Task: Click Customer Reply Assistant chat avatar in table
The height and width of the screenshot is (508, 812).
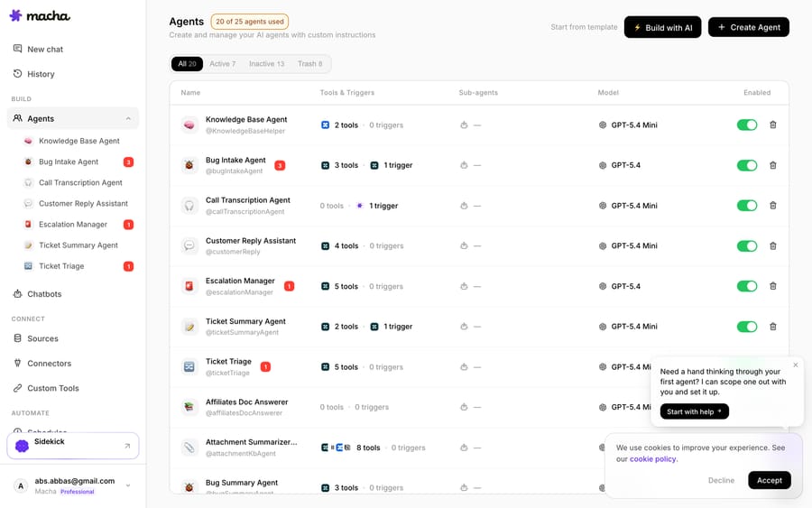Action: coord(189,246)
